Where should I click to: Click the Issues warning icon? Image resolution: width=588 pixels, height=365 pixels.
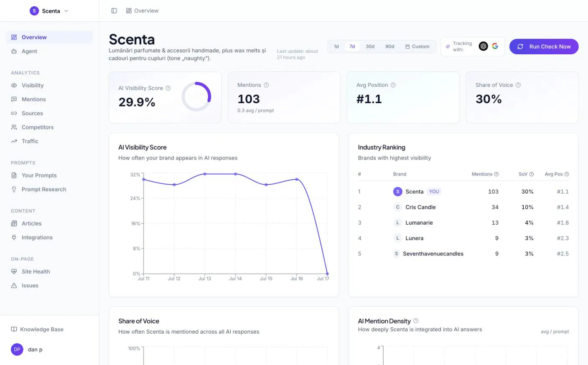pos(14,286)
